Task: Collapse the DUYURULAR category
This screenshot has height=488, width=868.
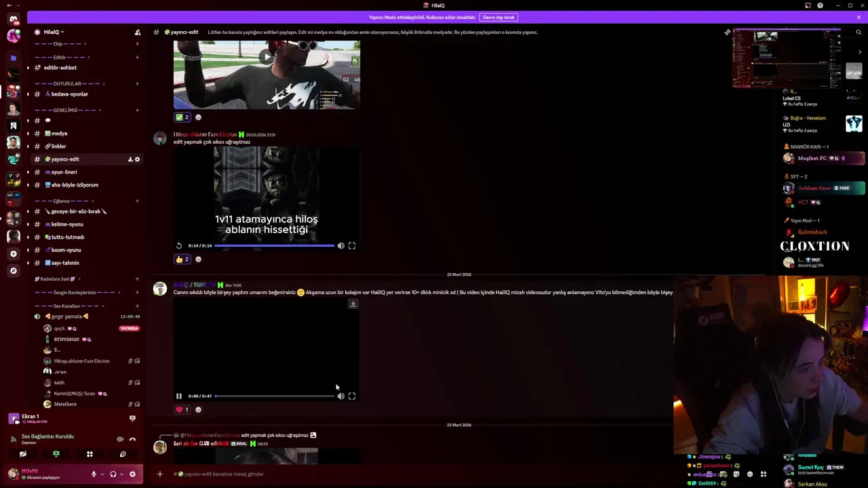Action: tap(68, 83)
